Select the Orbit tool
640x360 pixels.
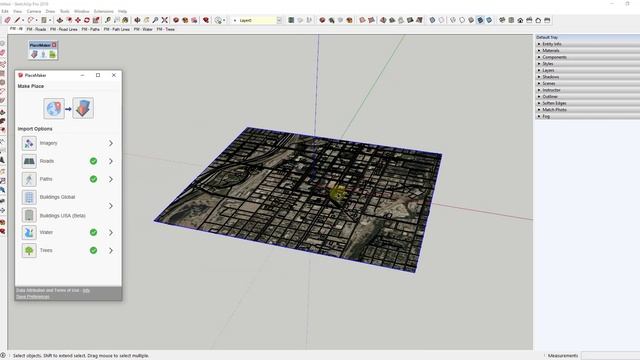[x=138, y=20]
